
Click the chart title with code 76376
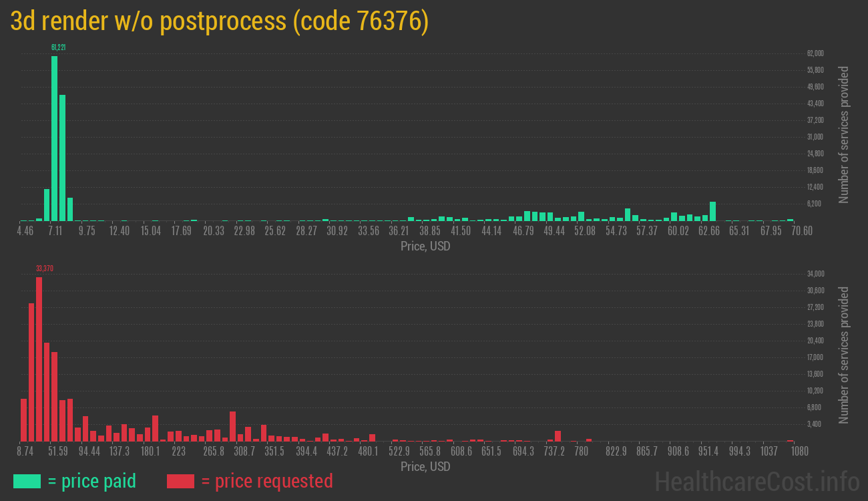[220, 21]
